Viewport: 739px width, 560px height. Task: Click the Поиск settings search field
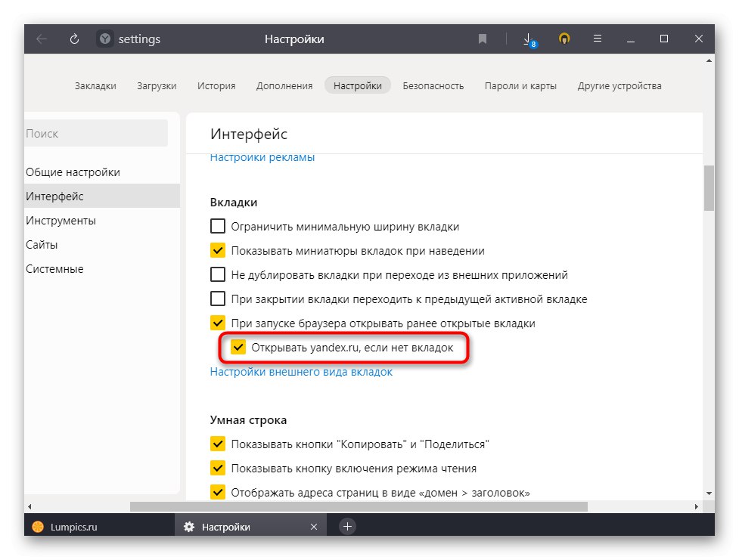[95, 133]
